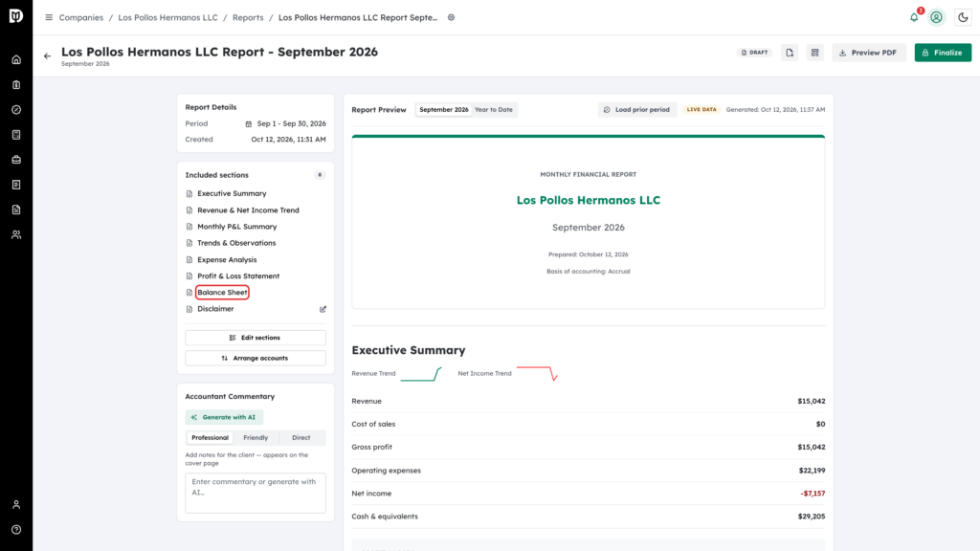Open the clipboard icon in the sidebar
Screen dimensions: 980x551
(x=16, y=85)
